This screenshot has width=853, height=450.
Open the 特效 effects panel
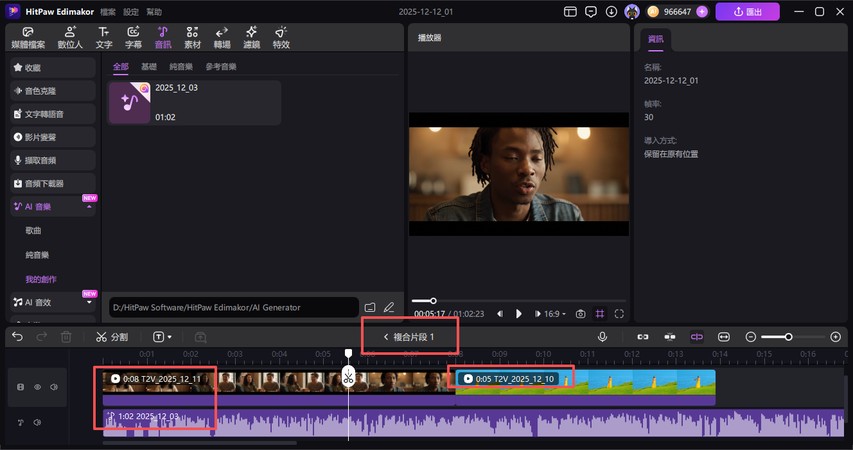point(281,38)
